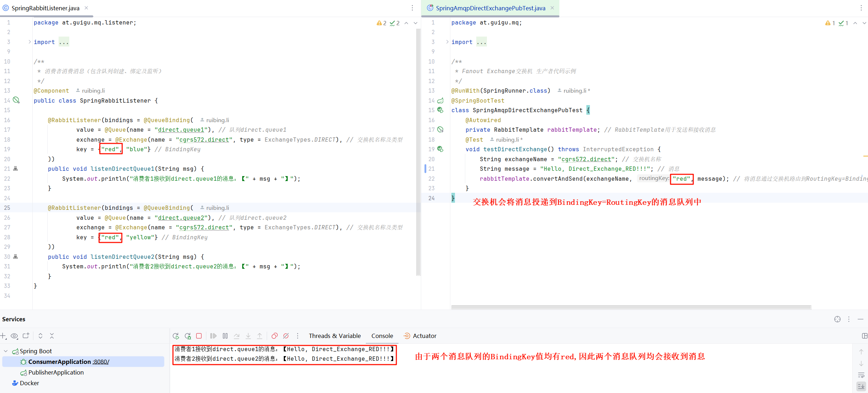Close the SpringRabbitListener.java tab
868x393 pixels.
(86, 8)
